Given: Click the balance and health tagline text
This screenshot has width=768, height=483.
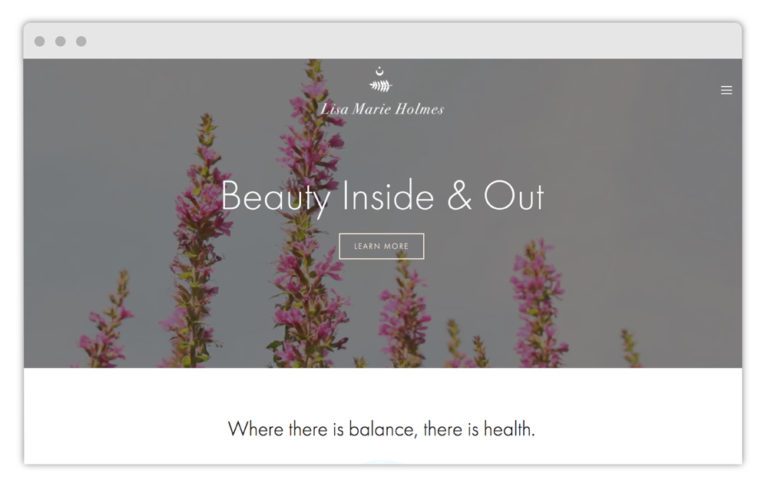Looking at the screenshot, I should click(382, 429).
